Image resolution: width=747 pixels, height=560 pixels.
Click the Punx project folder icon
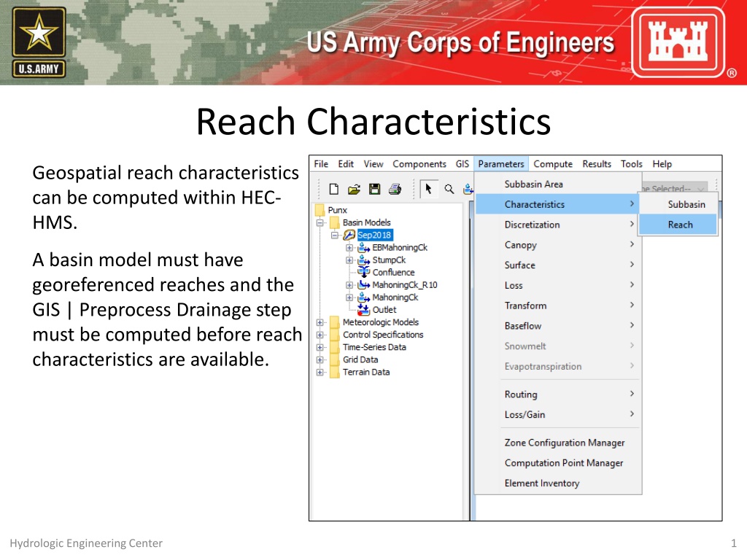[320, 210]
